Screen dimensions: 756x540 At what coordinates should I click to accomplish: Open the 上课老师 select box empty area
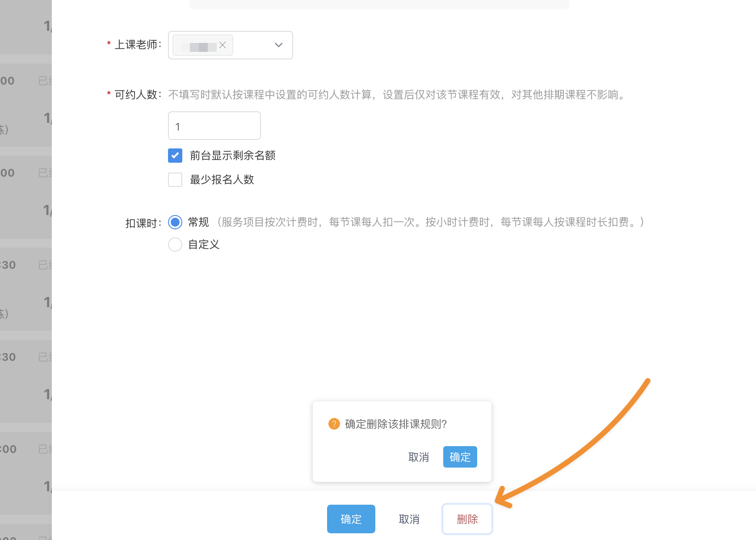[x=252, y=45]
